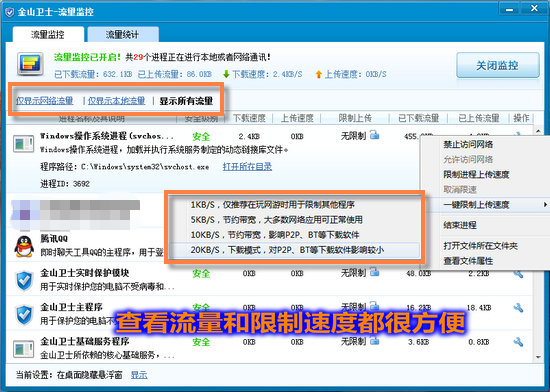550x392 pixels.
Task: Click the 腾讯QQ penguin icon
Action: [x=24, y=246]
